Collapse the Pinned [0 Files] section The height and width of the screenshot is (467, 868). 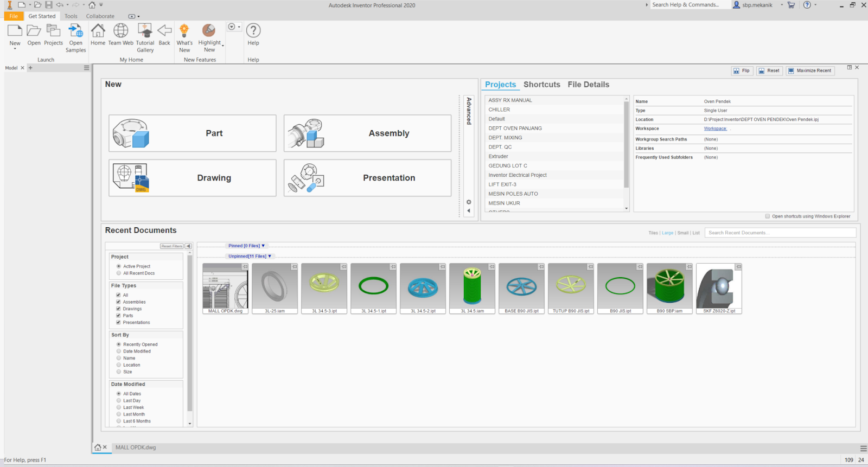tap(246, 246)
